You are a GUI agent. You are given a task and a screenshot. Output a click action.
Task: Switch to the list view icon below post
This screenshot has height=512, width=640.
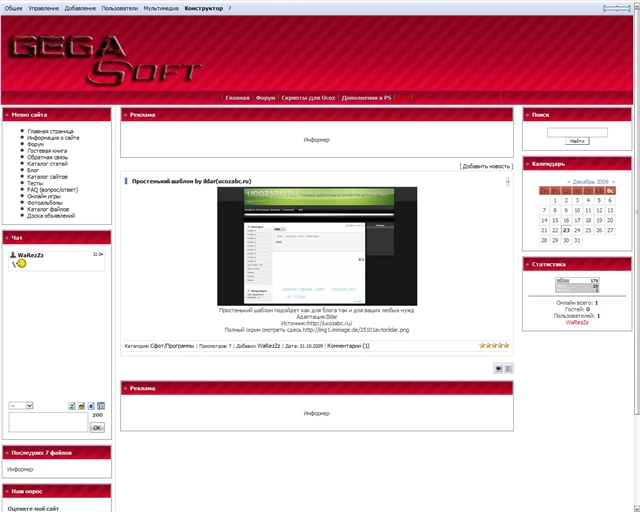[508, 368]
